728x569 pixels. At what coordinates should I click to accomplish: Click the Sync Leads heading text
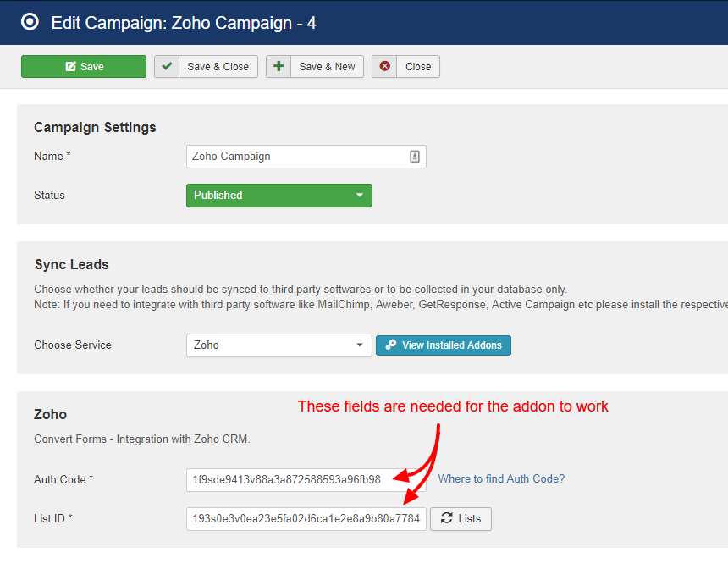point(71,264)
